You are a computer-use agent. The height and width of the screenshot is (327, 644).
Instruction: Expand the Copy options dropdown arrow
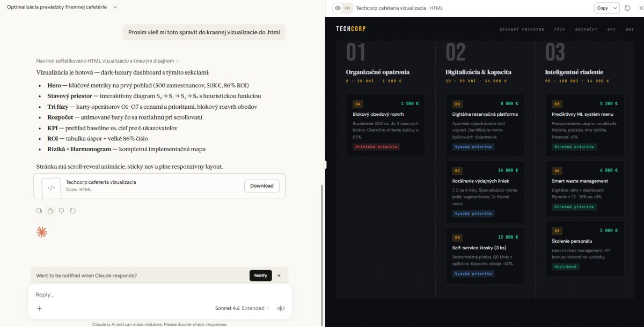pyautogui.click(x=615, y=8)
